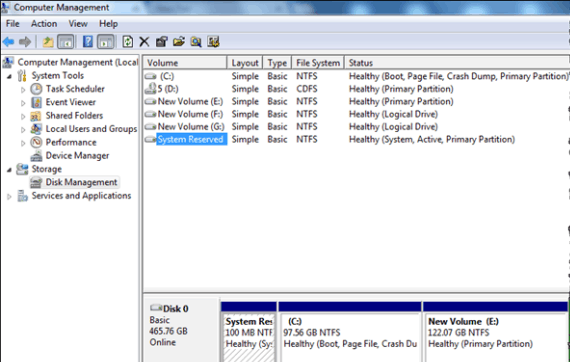Click the 5 (D:) disc drive icon
Viewport: 570px width, 362px height.
150,89
